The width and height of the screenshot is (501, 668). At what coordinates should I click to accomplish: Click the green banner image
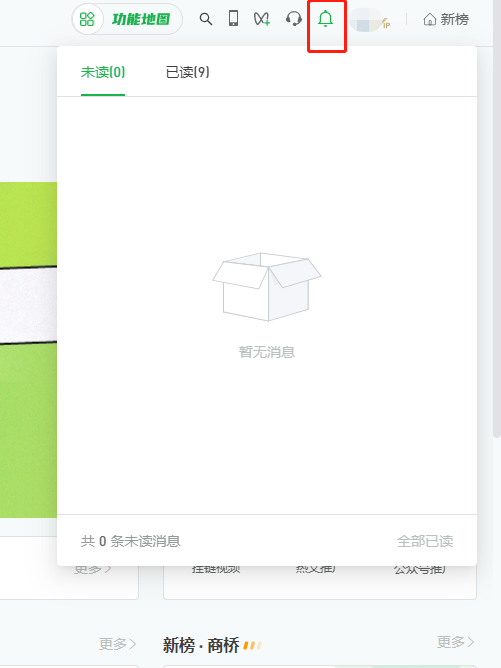(x=28, y=350)
